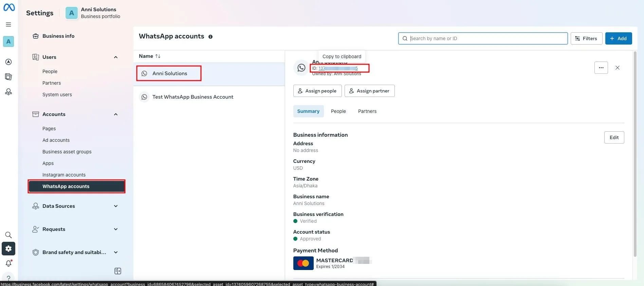Expand Brand safety and suitability chevron
644x286 pixels.
116,252
